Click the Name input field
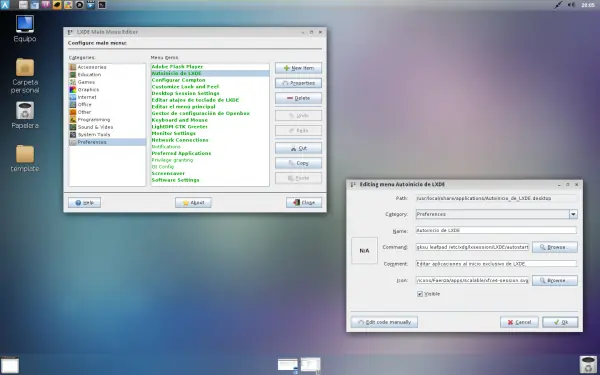The width and height of the screenshot is (600, 375). pos(496,230)
